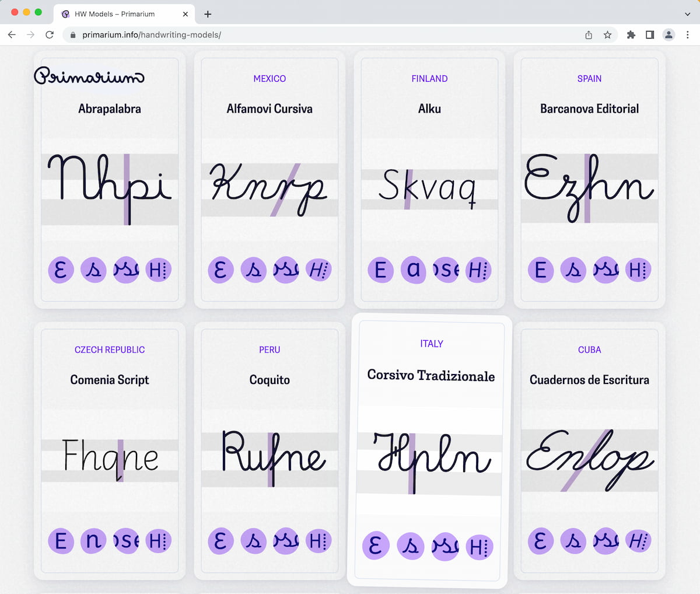Click the cursive s icon under Coquito

(253, 541)
